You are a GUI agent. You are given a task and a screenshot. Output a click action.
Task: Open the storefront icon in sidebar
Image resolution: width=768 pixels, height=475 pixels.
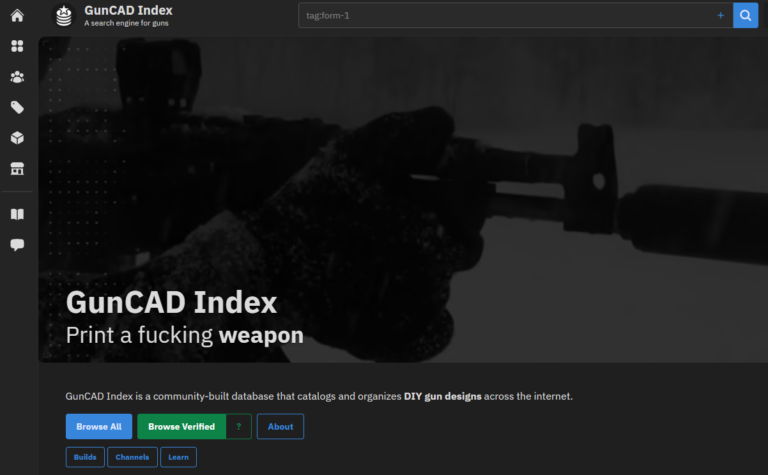[x=17, y=169]
